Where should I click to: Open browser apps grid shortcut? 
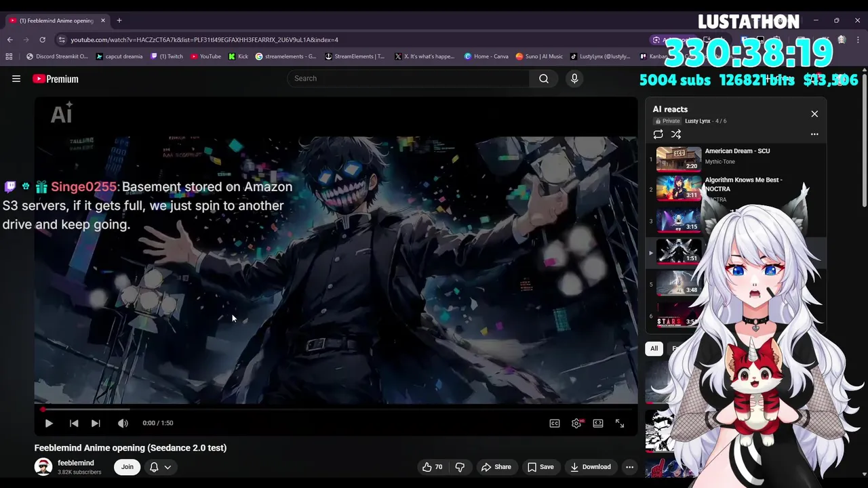click(x=9, y=56)
